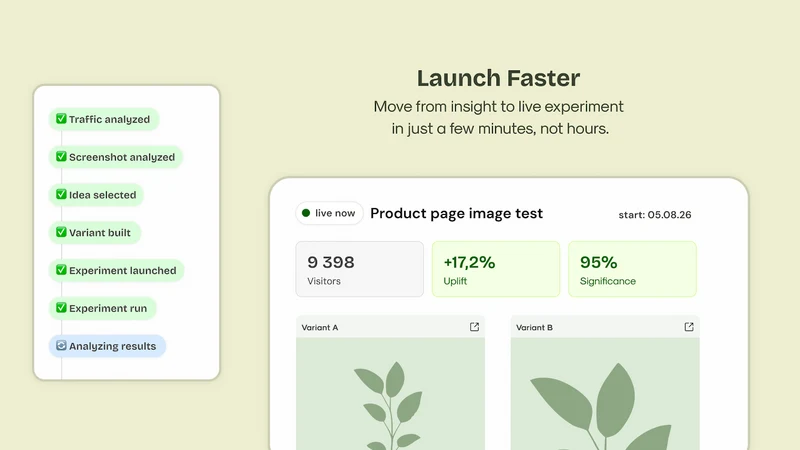Select the Variant A plant thumbnail
The height and width of the screenshot is (450, 800).
(390, 393)
